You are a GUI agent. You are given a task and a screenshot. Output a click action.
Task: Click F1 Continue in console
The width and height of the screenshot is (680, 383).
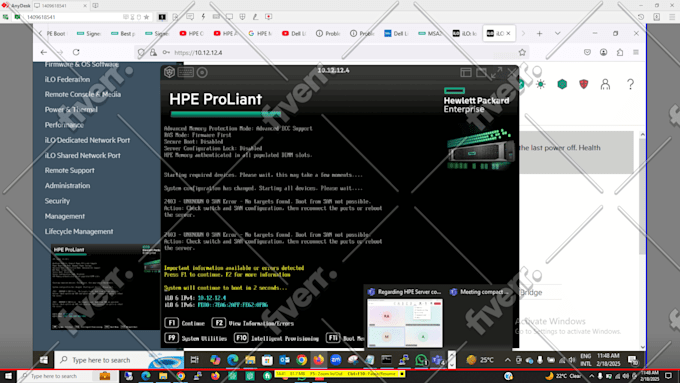pos(184,323)
